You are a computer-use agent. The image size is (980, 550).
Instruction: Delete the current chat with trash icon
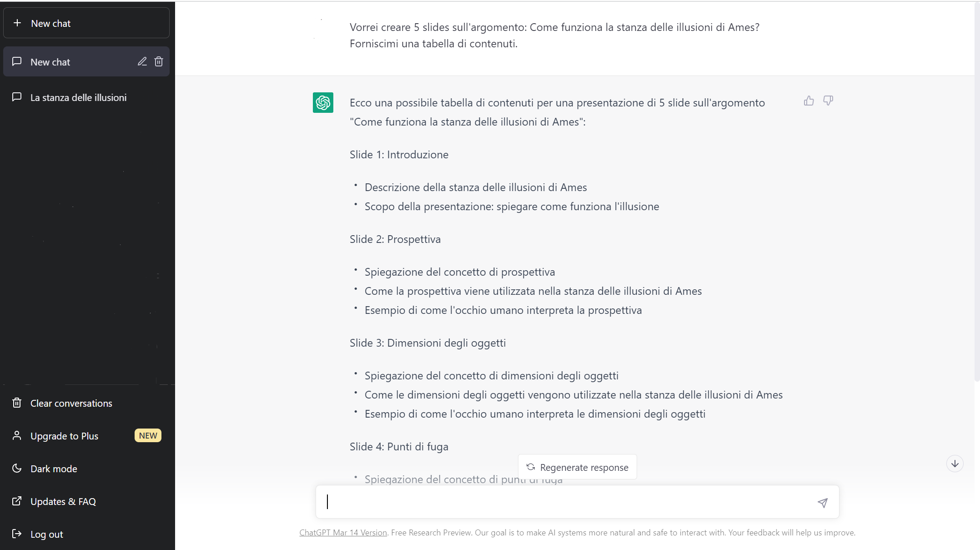coord(158,61)
